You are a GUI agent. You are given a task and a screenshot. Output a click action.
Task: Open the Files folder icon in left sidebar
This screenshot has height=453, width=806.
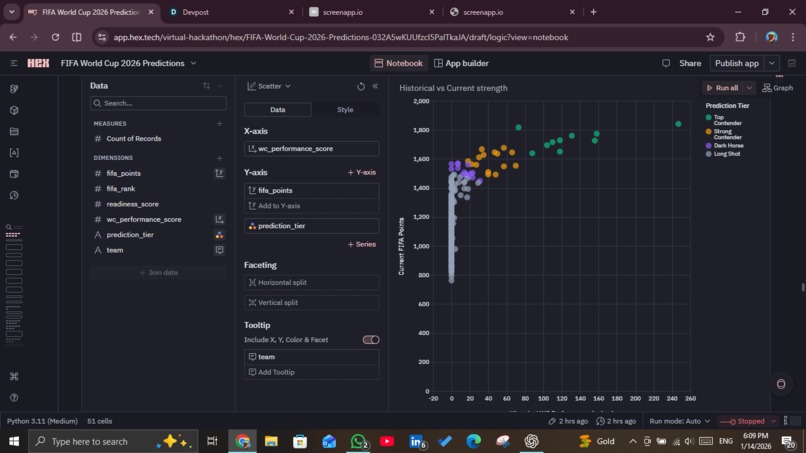14,132
